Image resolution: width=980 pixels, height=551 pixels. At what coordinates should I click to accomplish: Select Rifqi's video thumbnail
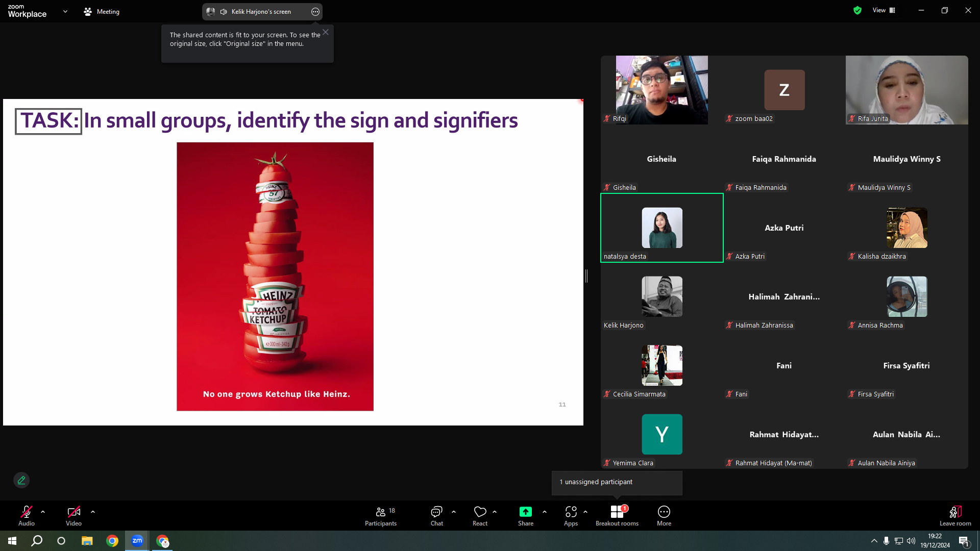[x=662, y=90]
